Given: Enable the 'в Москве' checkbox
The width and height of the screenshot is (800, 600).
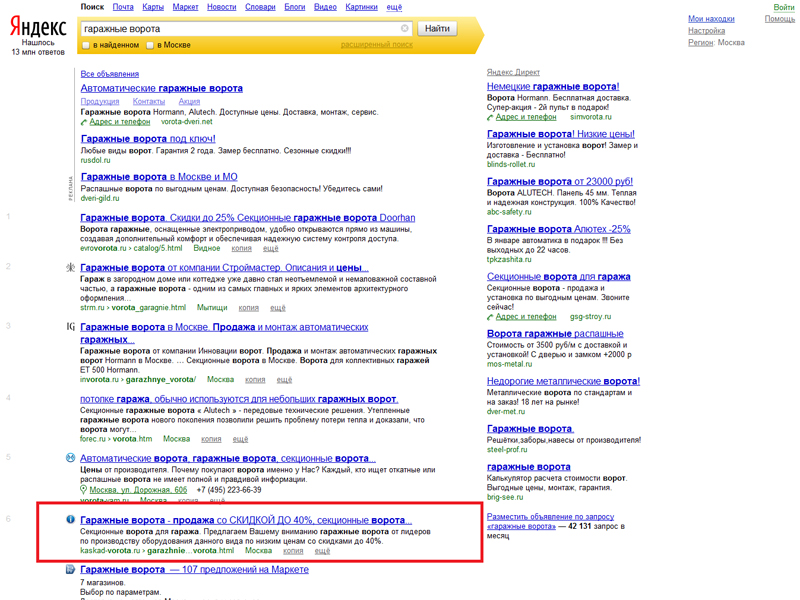Looking at the screenshot, I should click(x=150, y=45).
